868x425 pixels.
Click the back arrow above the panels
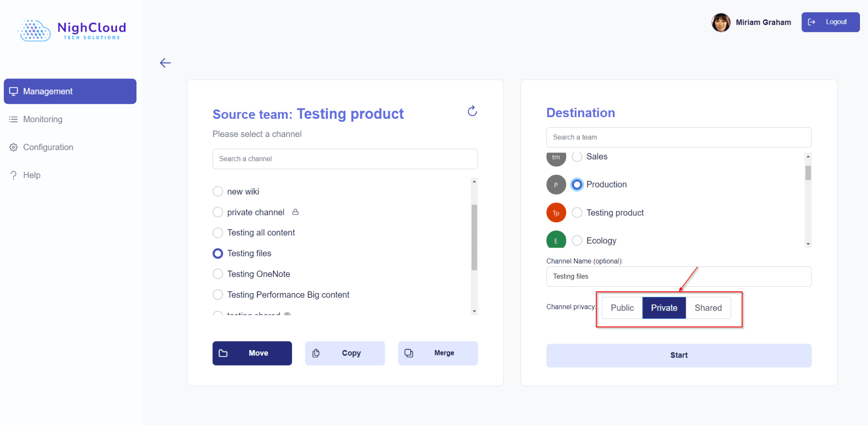click(165, 63)
